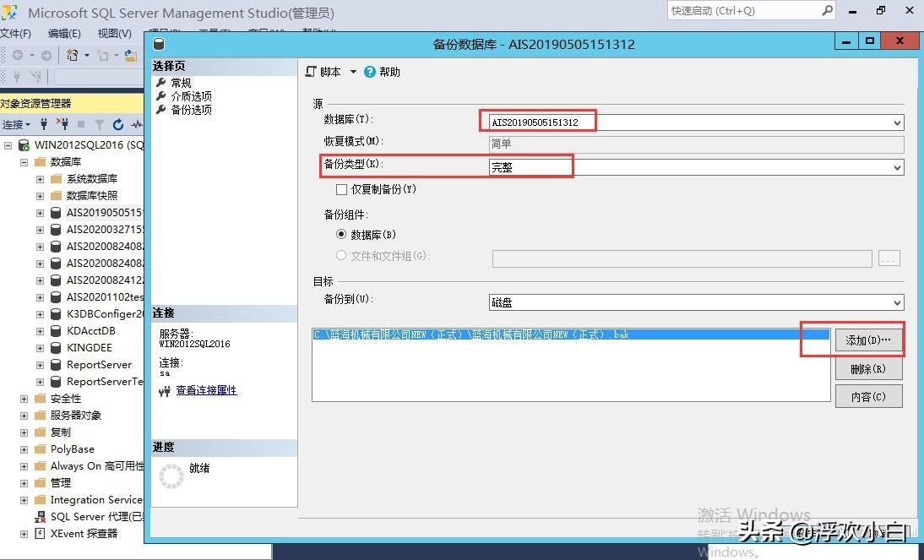Click the 帮助 help label
Image resolution: width=924 pixels, height=560 pixels.
point(389,72)
